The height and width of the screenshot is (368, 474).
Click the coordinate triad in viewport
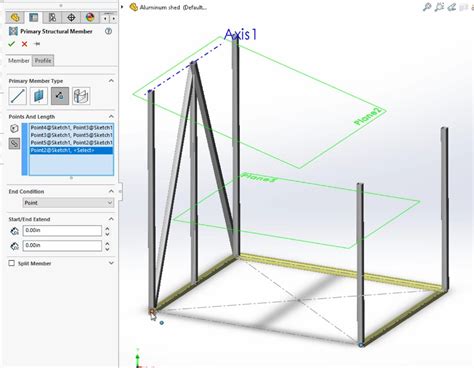pyautogui.click(x=138, y=359)
